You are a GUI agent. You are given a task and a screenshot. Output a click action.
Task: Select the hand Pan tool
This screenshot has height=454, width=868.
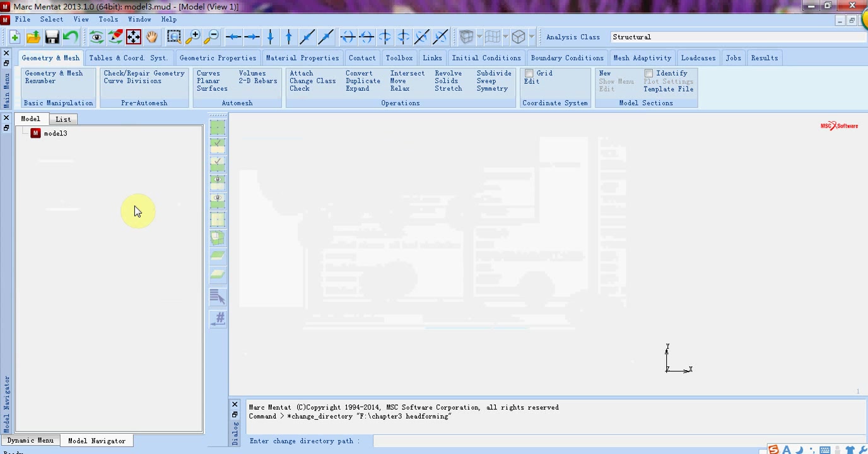[x=152, y=37]
